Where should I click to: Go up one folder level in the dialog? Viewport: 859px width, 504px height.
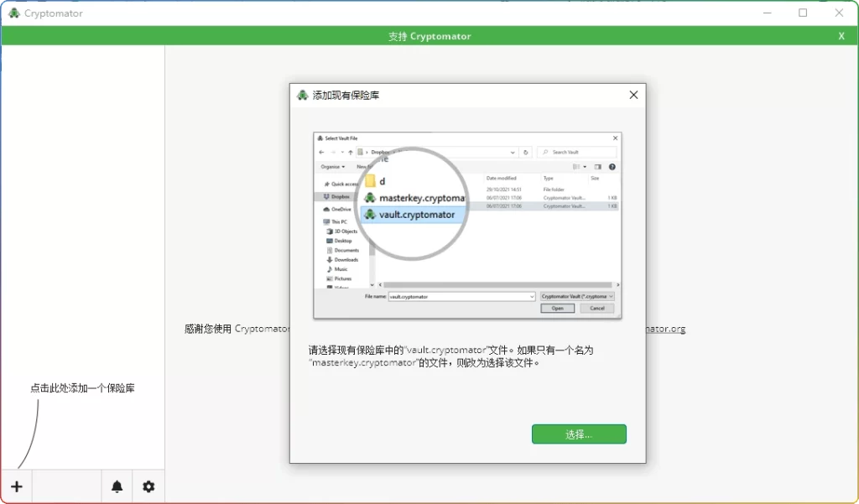349,152
